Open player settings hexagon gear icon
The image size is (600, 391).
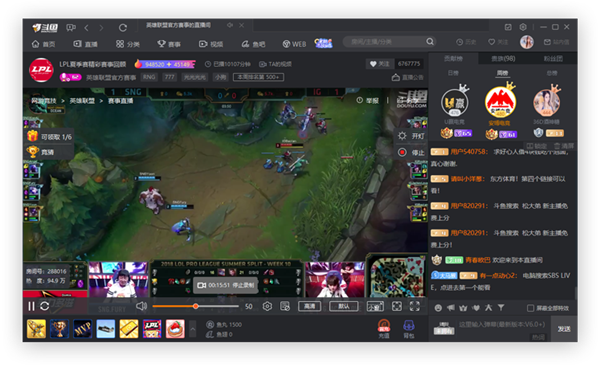click(x=267, y=306)
